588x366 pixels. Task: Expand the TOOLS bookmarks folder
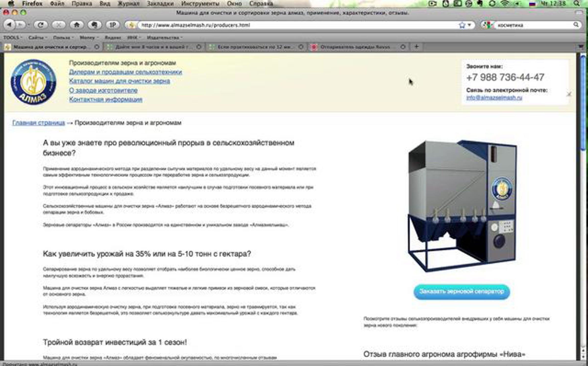point(12,38)
